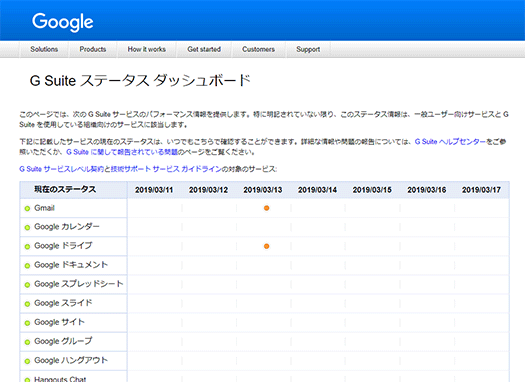The image size is (525, 382).
Task: Click the 2019/03/14 date header
Action: tap(317, 190)
